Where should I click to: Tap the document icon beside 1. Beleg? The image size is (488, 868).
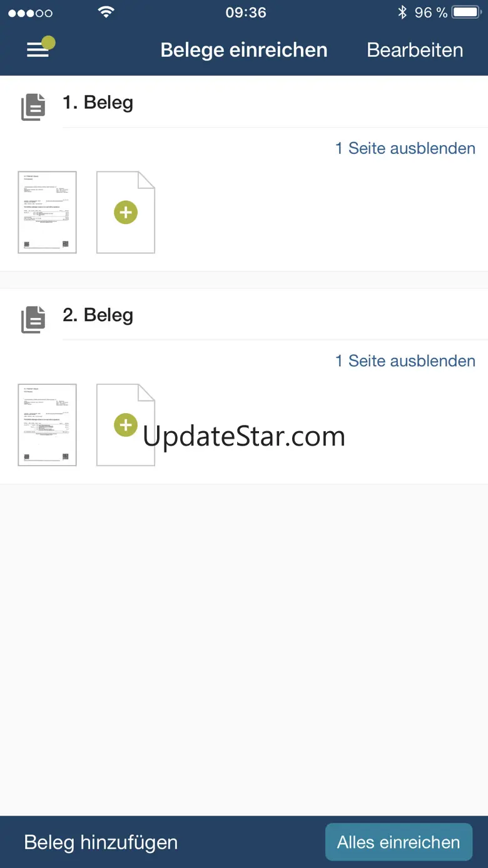point(34,107)
